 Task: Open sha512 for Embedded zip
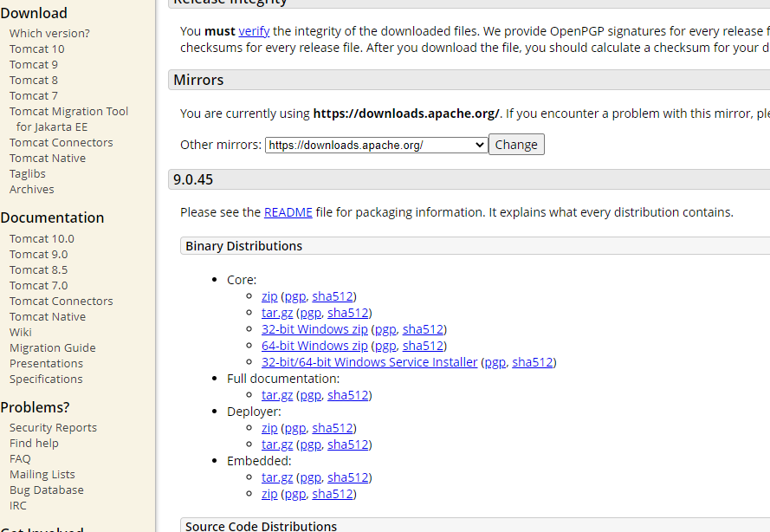(x=333, y=494)
